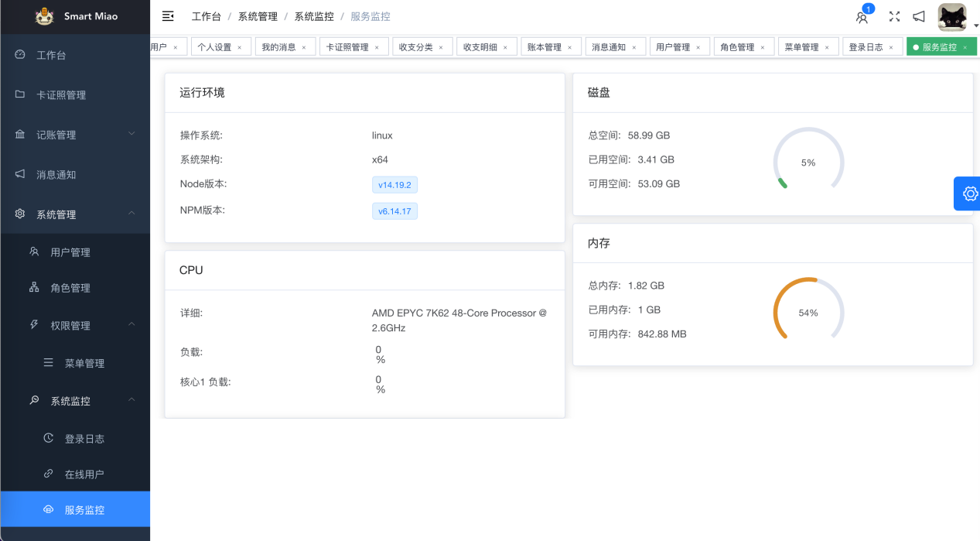This screenshot has width=980, height=541.
Task: Open the cat avatar user menu
Action: [x=952, y=17]
